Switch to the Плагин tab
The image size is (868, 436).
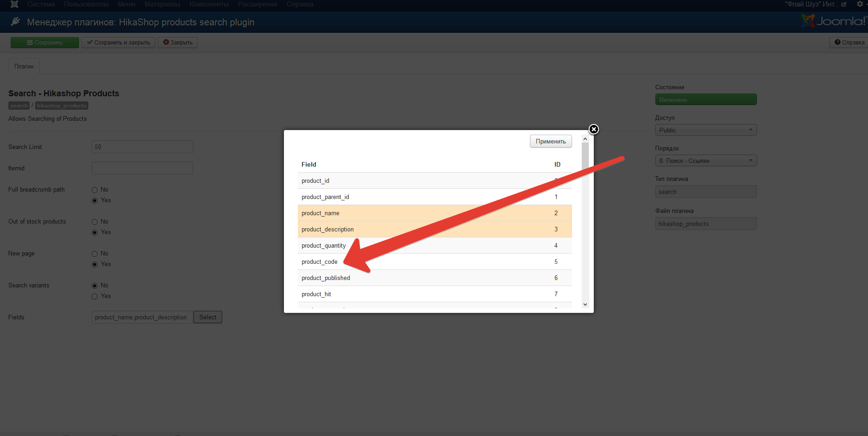[x=24, y=66]
